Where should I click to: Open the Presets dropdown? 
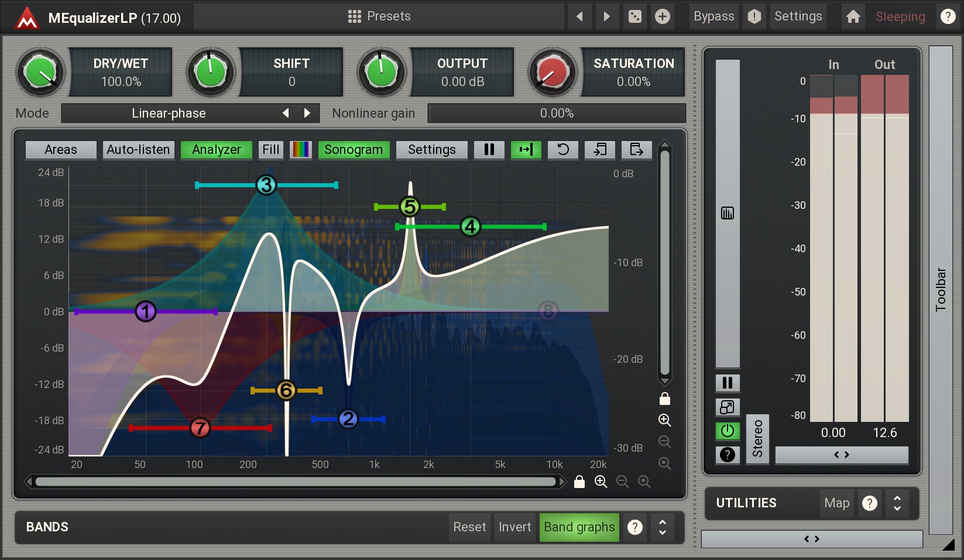pyautogui.click(x=379, y=16)
